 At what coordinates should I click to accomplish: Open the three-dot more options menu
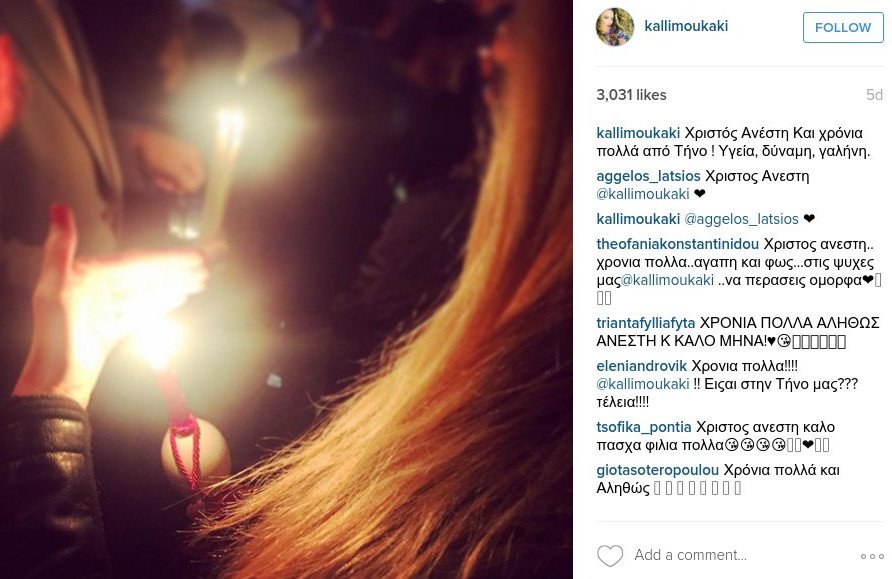tap(872, 556)
